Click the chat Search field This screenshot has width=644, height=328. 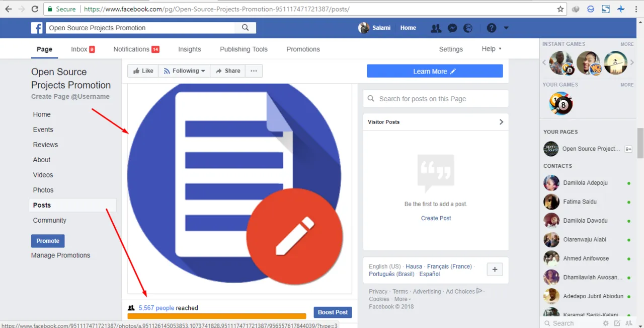click(571, 323)
